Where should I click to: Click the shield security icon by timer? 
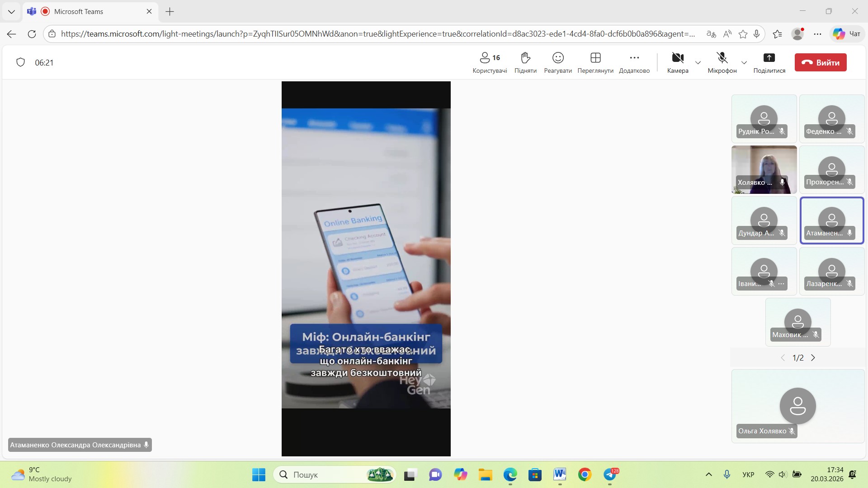pyautogui.click(x=20, y=62)
